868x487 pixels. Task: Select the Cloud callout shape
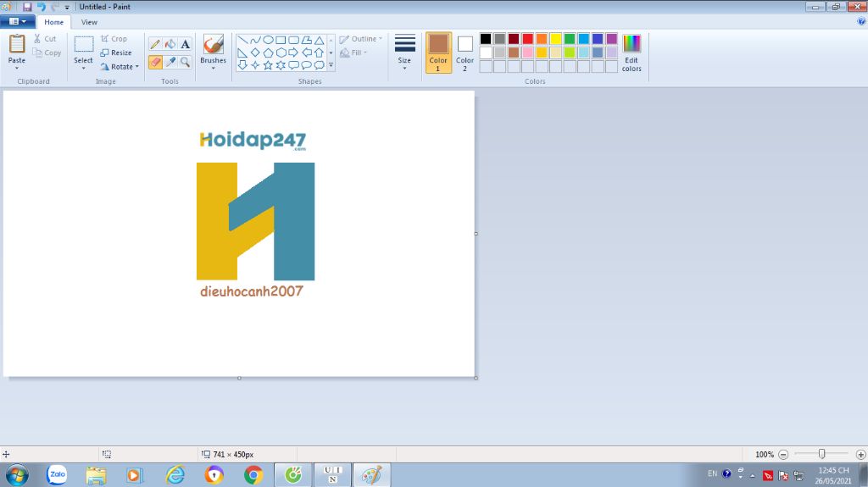pyautogui.click(x=319, y=65)
